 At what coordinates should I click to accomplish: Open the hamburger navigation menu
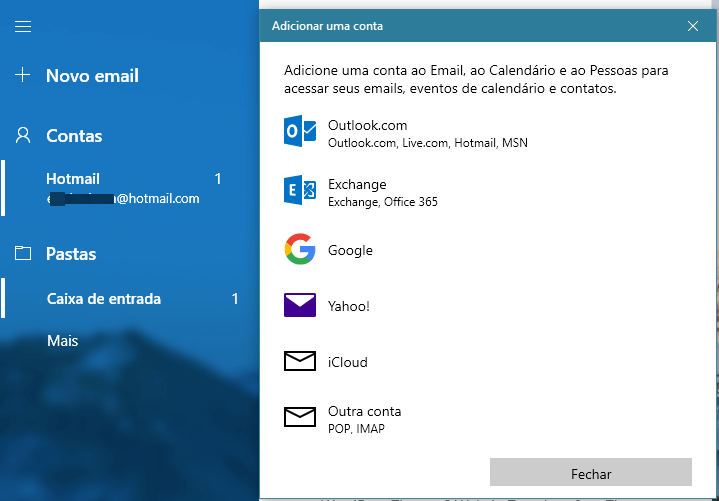click(x=23, y=27)
